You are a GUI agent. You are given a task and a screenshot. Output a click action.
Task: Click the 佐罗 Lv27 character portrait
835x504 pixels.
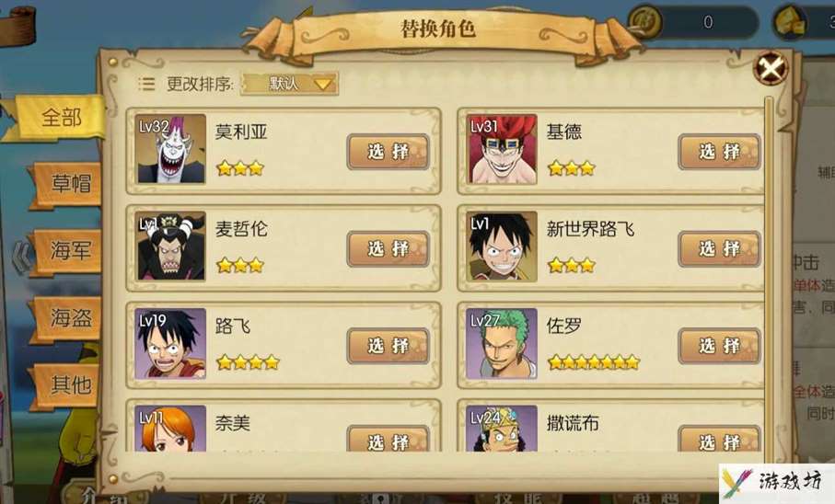[502, 344]
